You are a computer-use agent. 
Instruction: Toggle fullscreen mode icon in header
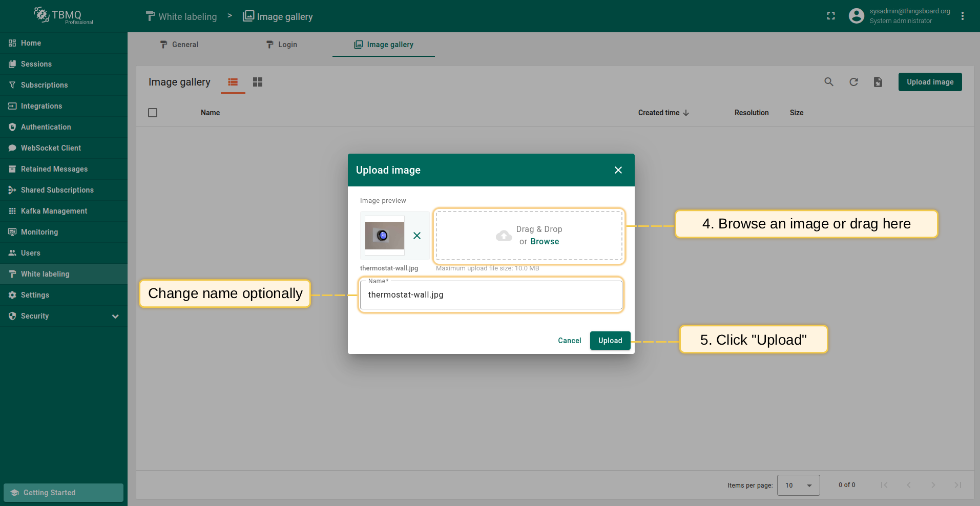pyautogui.click(x=831, y=16)
